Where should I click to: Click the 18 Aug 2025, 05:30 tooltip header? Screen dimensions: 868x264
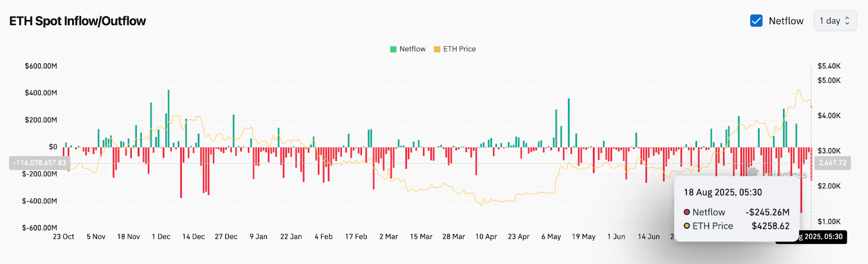(723, 192)
